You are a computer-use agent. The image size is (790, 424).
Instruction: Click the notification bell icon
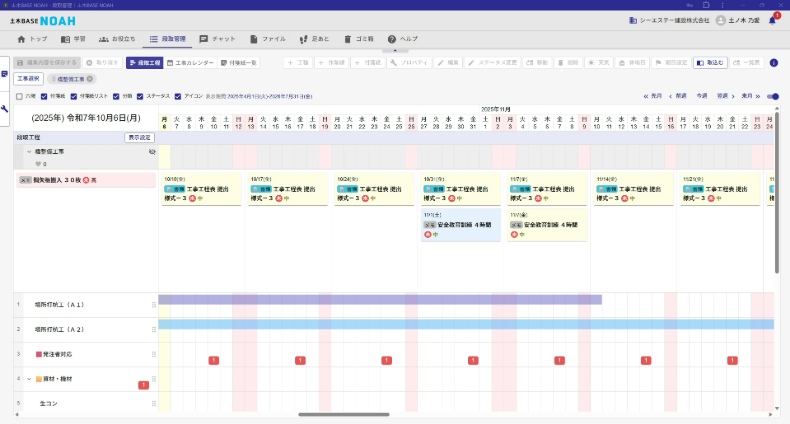[x=772, y=20]
